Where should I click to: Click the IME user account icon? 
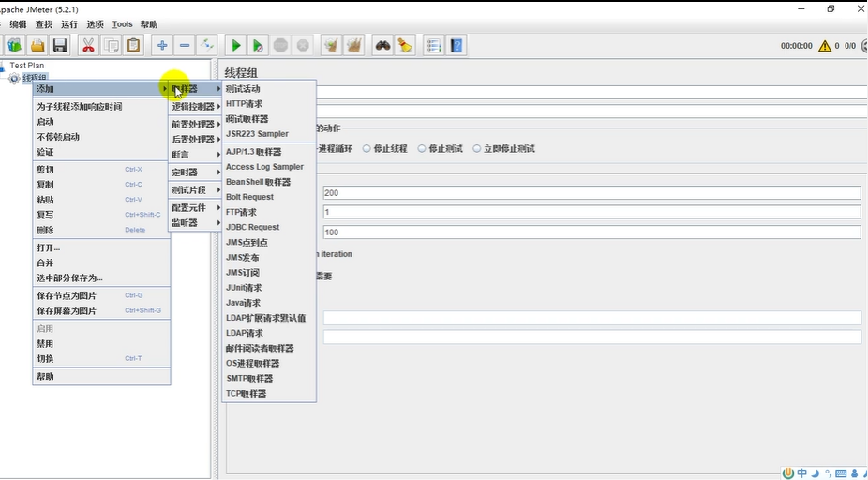coord(854,473)
